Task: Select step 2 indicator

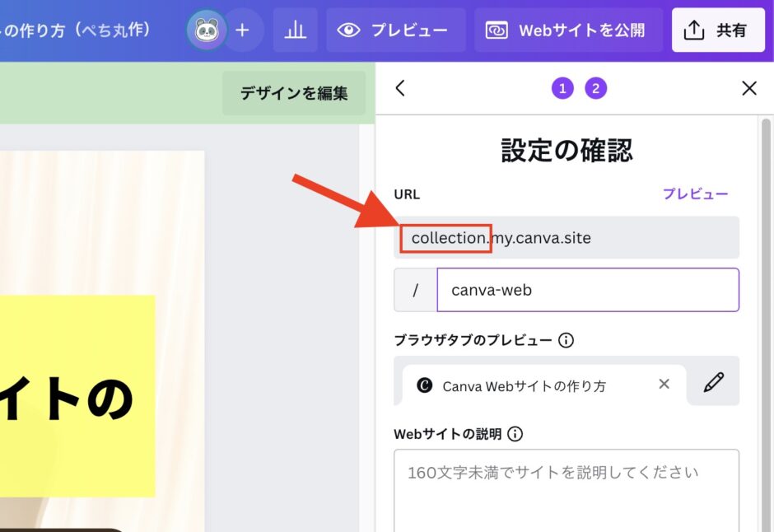Action: click(594, 87)
